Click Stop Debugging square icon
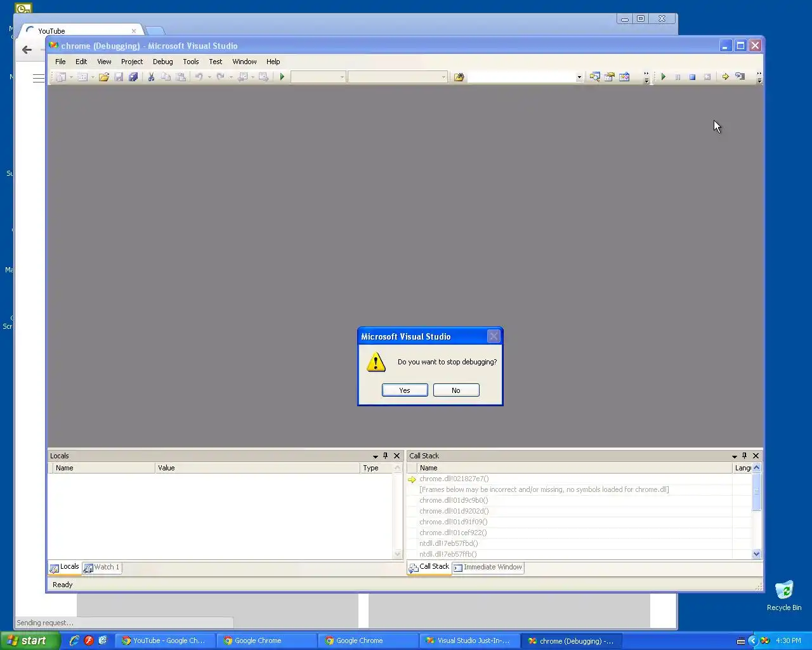 pyautogui.click(x=692, y=77)
